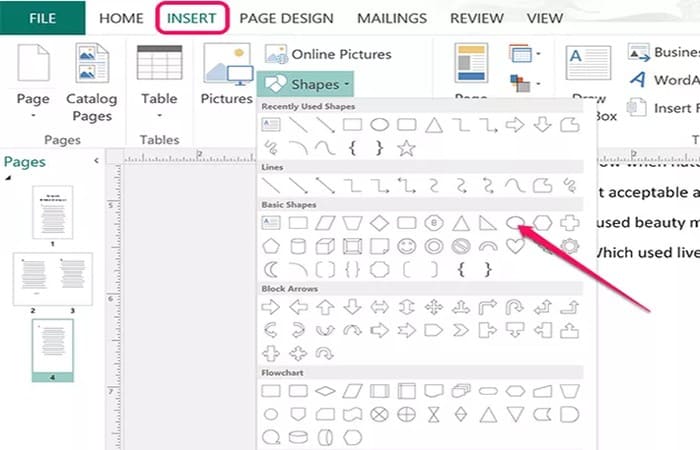Viewport: 700px width, 450px height.
Task: Select the Scribble line in Lines
Action: tap(570, 185)
